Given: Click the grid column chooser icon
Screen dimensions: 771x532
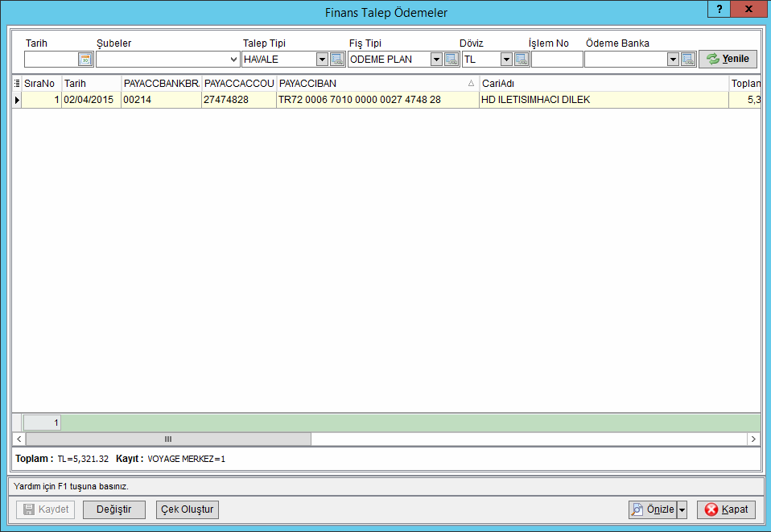Looking at the screenshot, I should (x=17, y=83).
